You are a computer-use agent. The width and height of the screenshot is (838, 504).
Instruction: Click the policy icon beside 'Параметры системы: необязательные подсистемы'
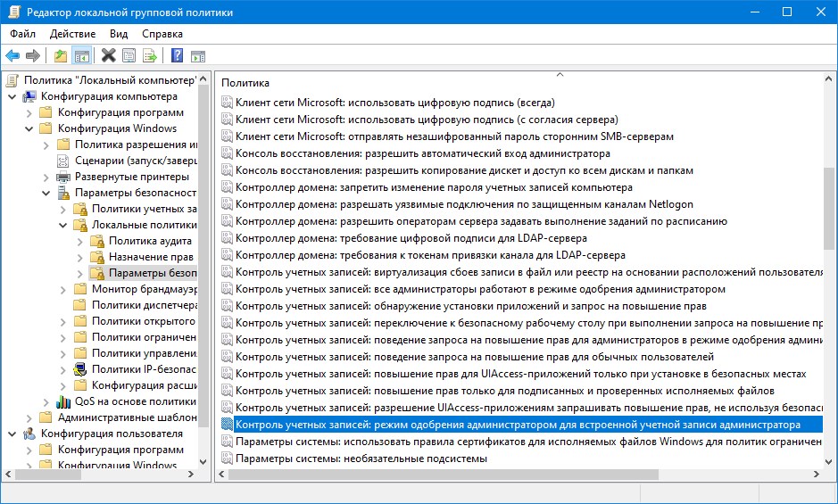(x=228, y=459)
